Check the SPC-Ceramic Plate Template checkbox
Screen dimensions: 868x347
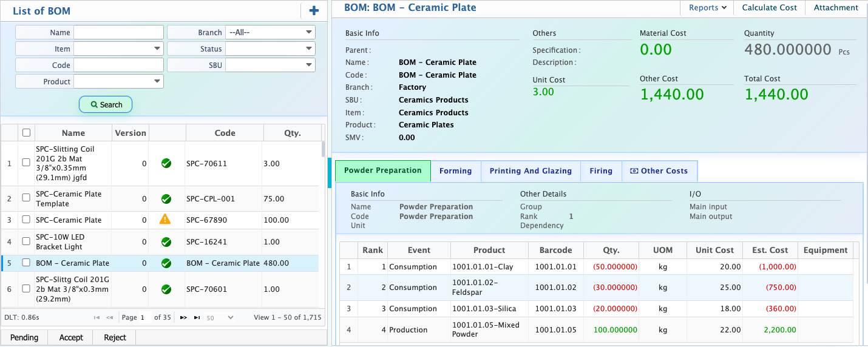click(x=26, y=198)
